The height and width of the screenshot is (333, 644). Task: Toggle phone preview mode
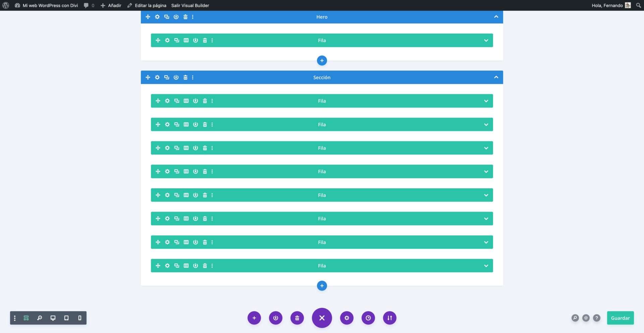79,318
